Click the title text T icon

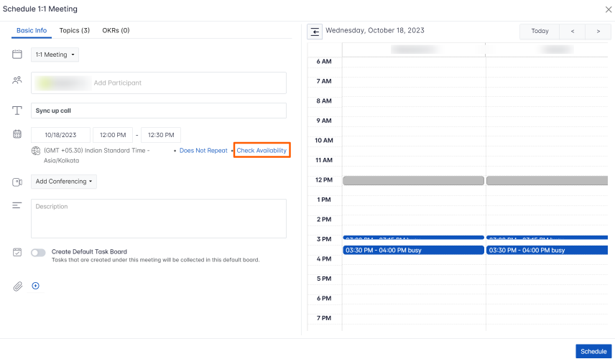point(17,111)
